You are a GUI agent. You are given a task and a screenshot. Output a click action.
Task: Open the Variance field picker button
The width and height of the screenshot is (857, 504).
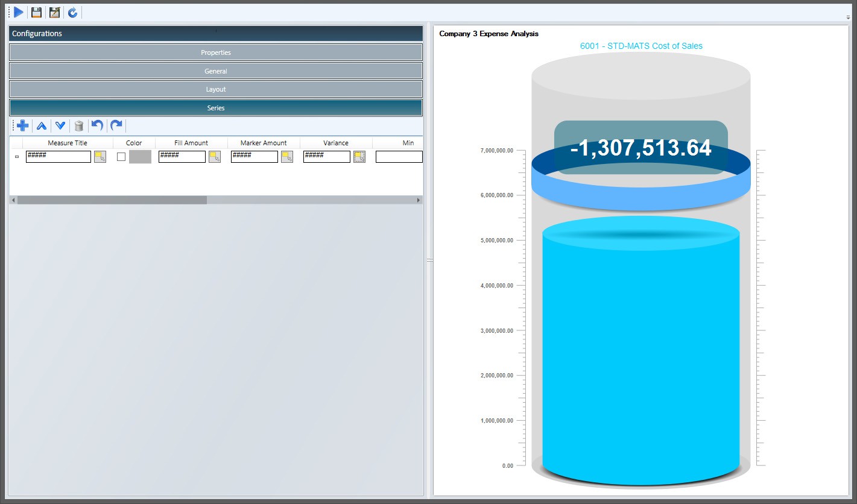click(x=359, y=157)
